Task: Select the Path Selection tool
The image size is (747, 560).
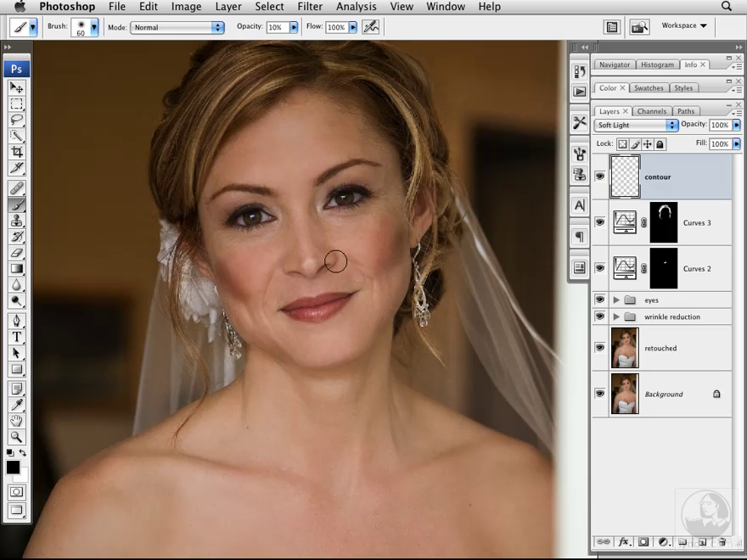Action: (x=17, y=353)
